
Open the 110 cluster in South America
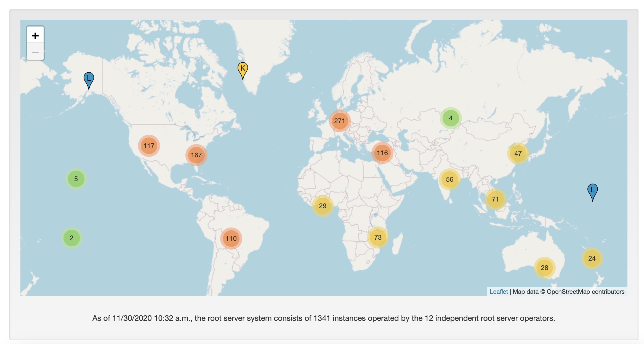[231, 238]
